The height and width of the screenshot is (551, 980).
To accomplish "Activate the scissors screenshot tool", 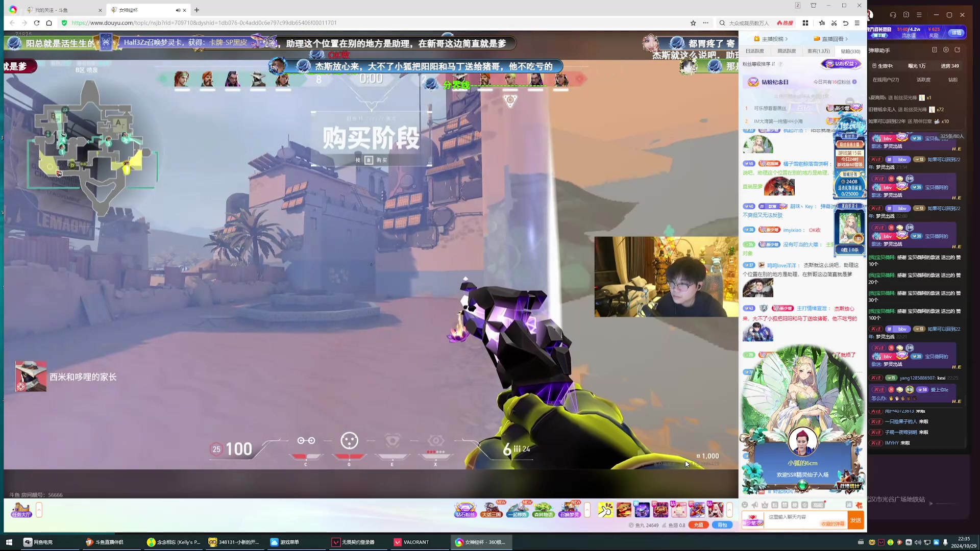I will [834, 23].
